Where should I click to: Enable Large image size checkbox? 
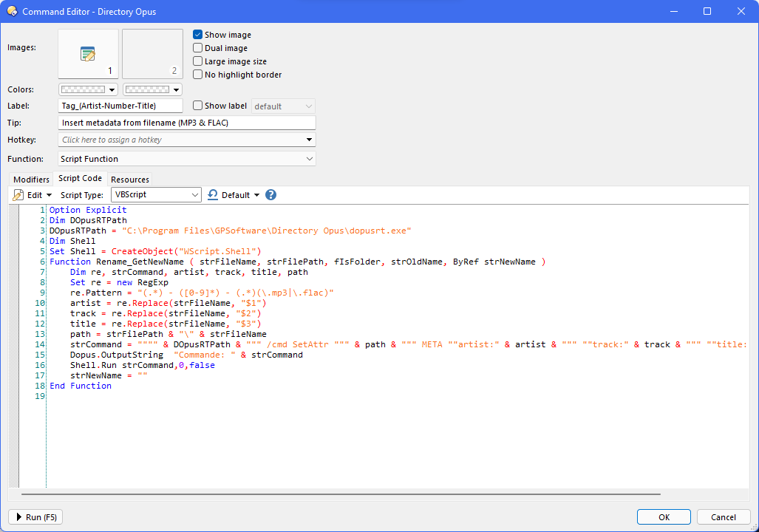coord(197,61)
